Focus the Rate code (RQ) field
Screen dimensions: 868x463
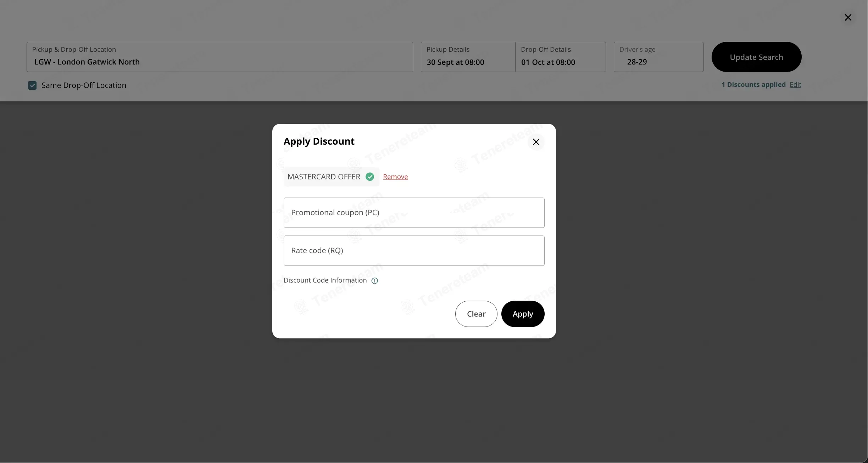pos(414,251)
